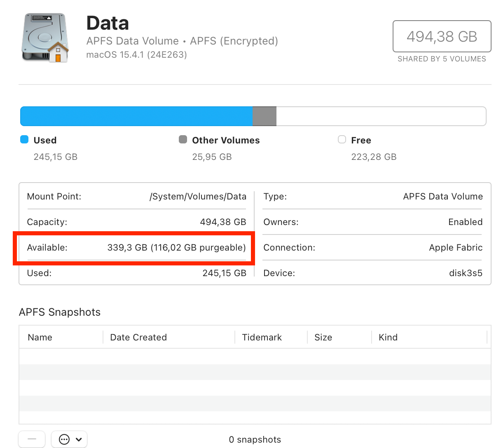Image resolution: width=501 pixels, height=448 pixels.
Task: Click the blue used segment of usage bar
Action: tap(136, 116)
